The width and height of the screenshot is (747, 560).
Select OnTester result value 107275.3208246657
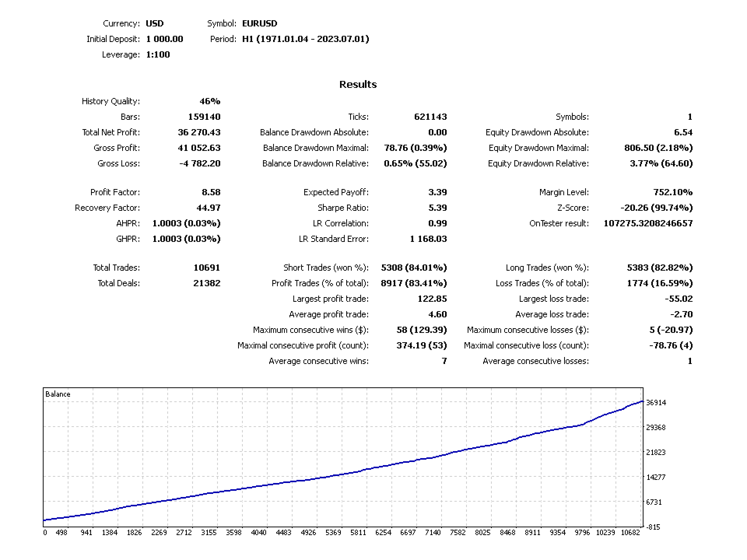click(x=648, y=223)
